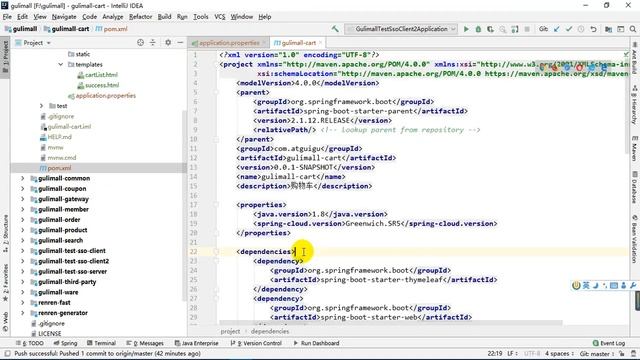640x360 pixels.
Task: Open the Bean Validation side tool window
Action: 635,238
